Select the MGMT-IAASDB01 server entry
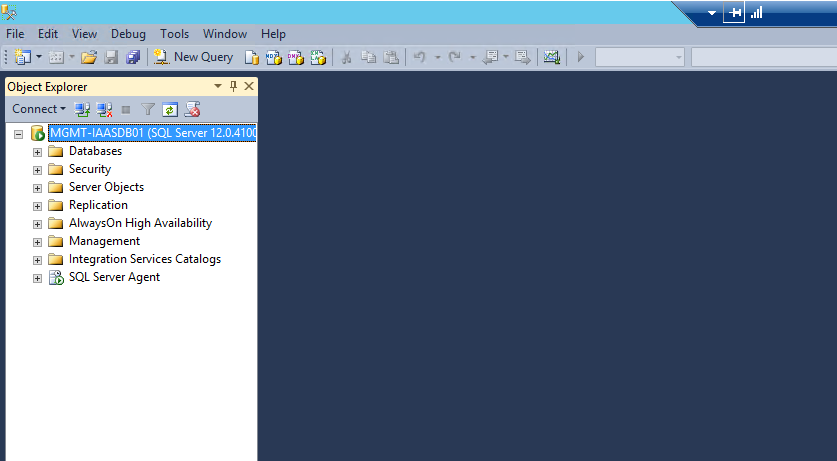 153,133
